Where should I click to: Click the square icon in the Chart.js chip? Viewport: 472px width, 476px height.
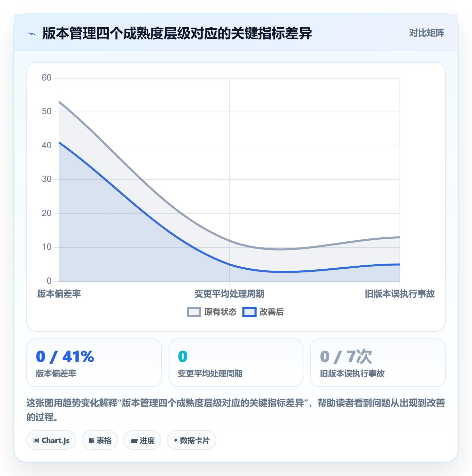point(36,441)
